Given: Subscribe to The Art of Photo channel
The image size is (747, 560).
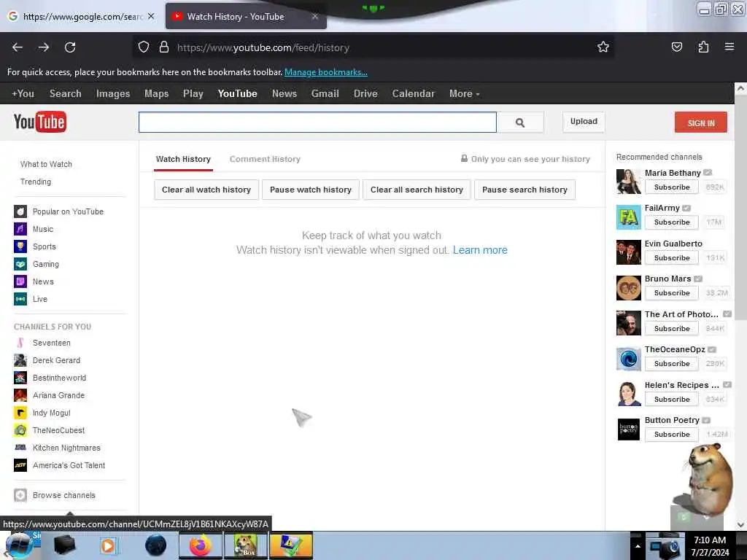Looking at the screenshot, I should click(x=672, y=329).
